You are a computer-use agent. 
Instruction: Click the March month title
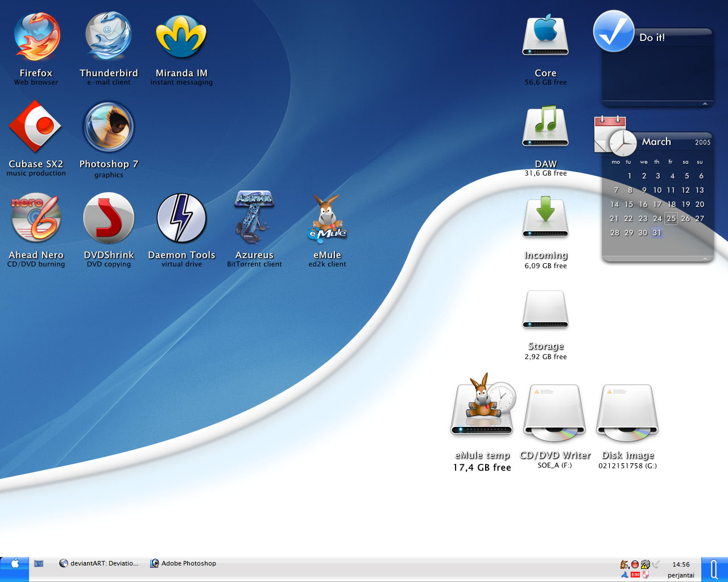point(656,142)
